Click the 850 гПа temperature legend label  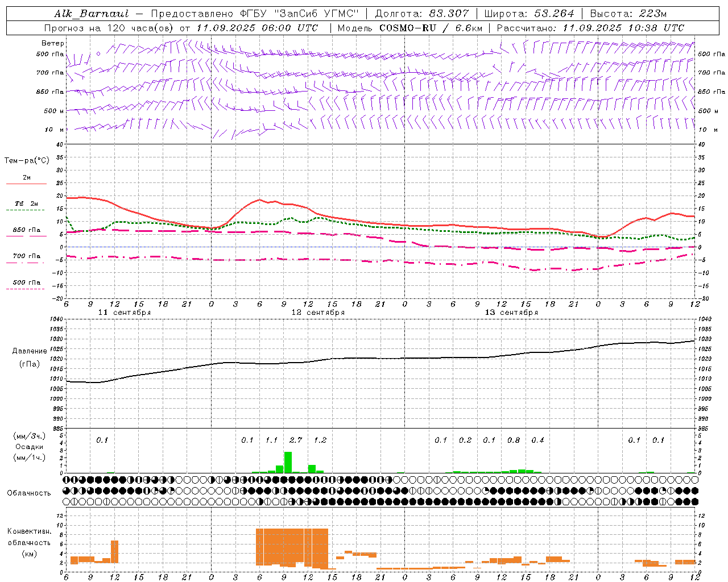27,230
